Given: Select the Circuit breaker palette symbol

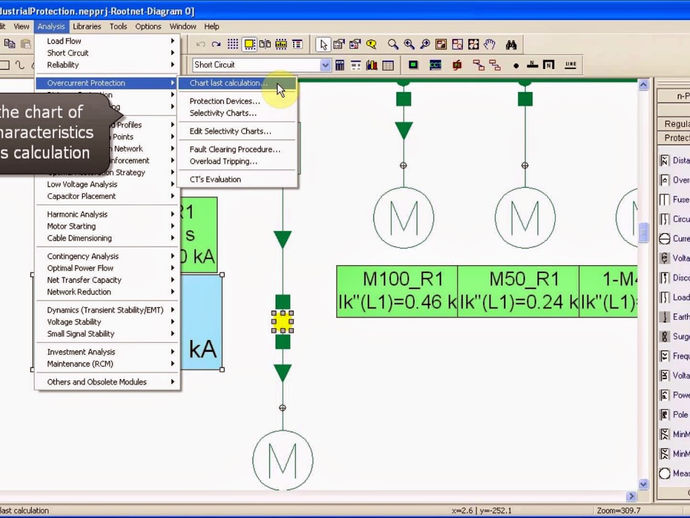Looking at the screenshot, I should click(x=664, y=219).
